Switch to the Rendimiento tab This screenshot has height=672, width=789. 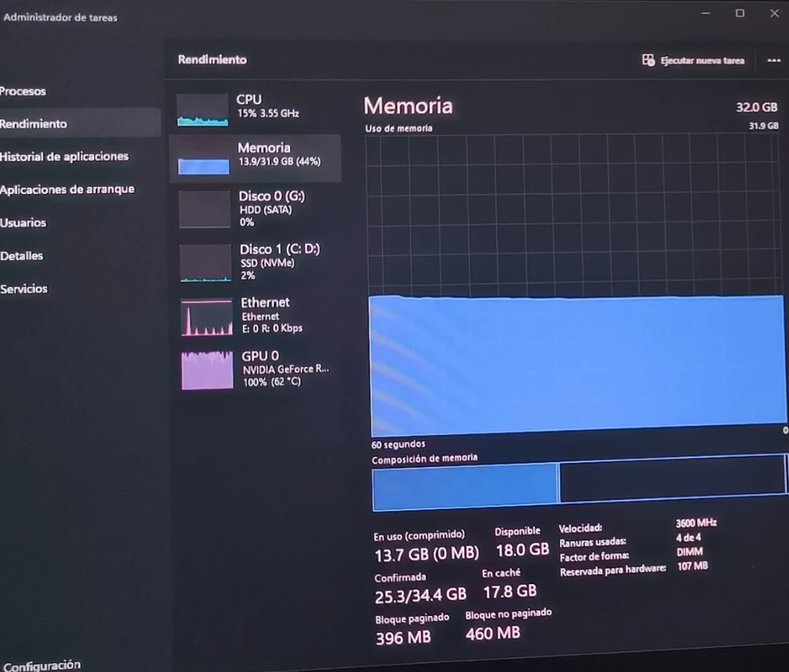coord(34,124)
